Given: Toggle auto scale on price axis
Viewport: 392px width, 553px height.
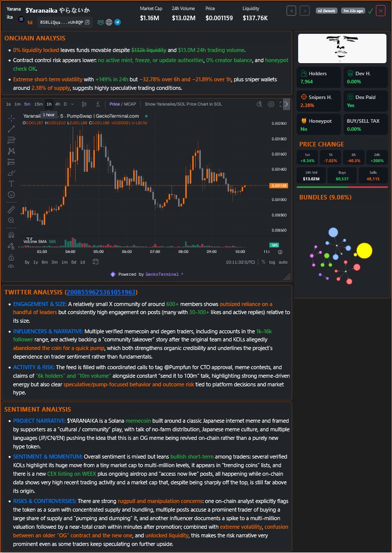Looking at the screenshot, I should pyautogui.click(x=283, y=262).
